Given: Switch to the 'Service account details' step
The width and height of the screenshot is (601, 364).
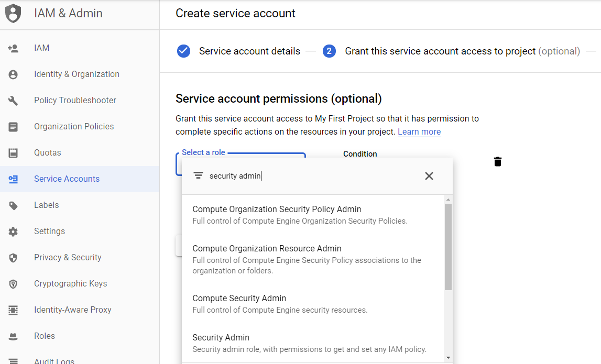Looking at the screenshot, I should click(x=249, y=51).
